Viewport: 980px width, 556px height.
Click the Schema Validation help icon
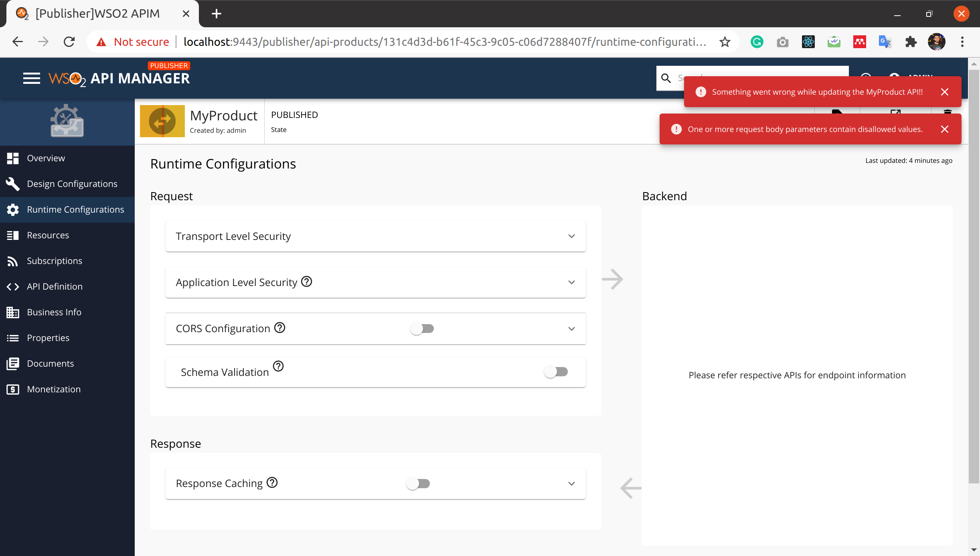[x=278, y=366]
